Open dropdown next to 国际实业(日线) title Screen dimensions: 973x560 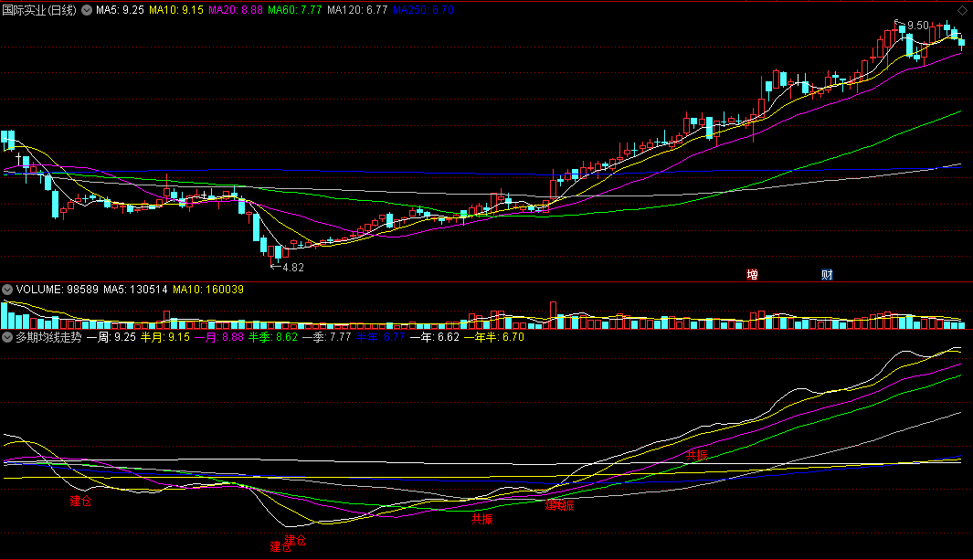click(87, 10)
